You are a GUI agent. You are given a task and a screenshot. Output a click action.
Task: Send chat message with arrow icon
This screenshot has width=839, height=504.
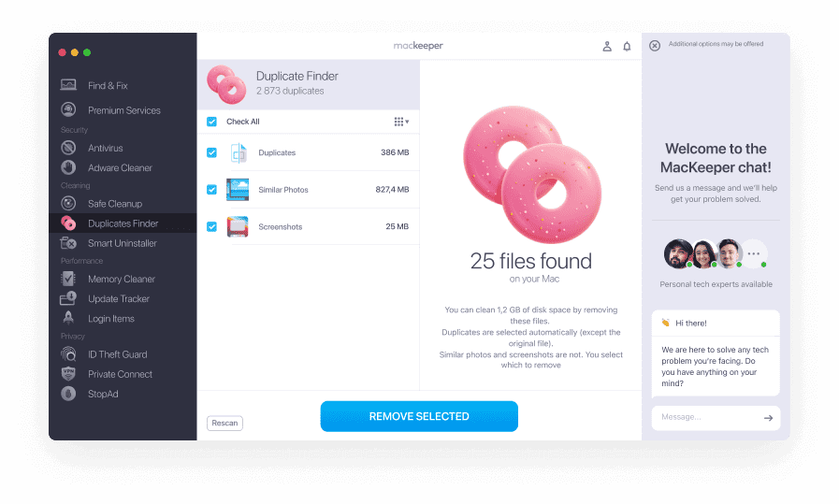[x=768, y=418]
